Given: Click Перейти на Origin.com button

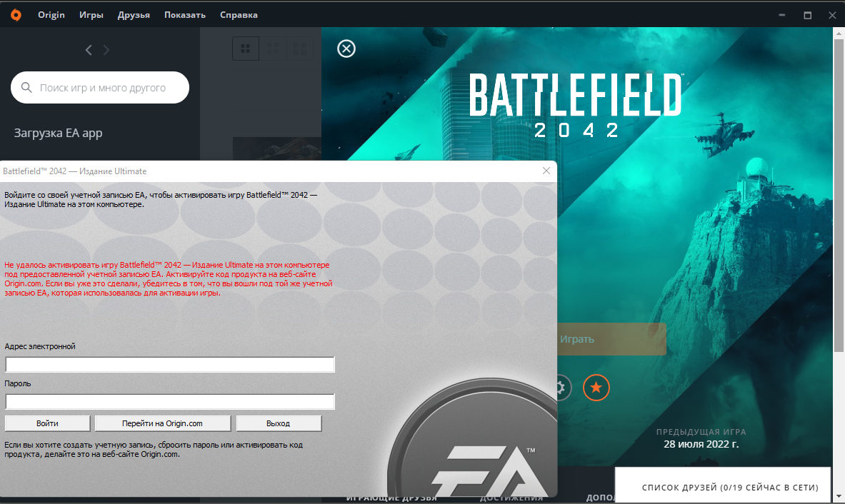Looking at the screenshot, I should pyautogui.click(x=162, y=423).
